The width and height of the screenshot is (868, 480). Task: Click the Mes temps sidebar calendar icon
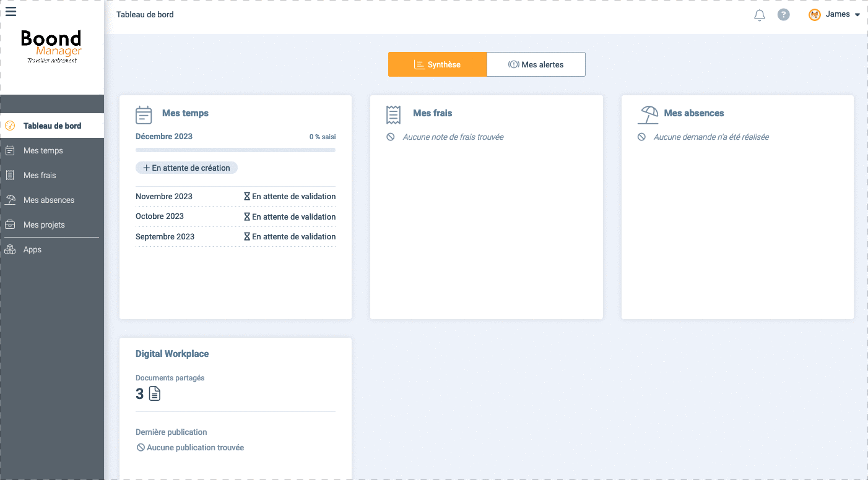pyautogui.click(x=10, y=150)
